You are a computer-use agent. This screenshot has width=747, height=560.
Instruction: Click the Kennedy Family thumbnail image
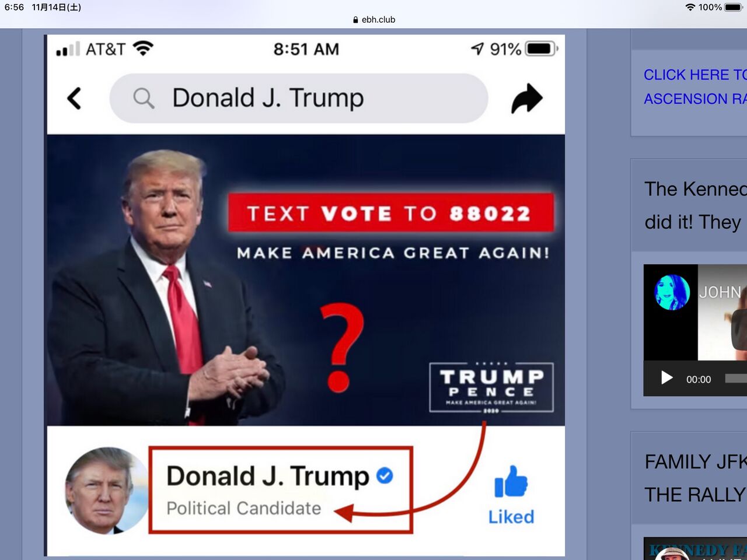(x=695, y=549)
